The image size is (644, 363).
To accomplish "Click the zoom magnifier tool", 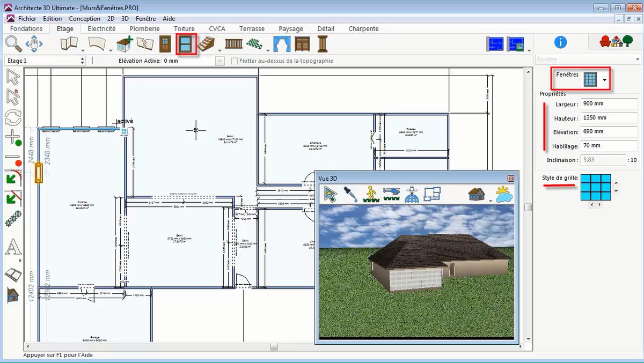I will (13, 43).
